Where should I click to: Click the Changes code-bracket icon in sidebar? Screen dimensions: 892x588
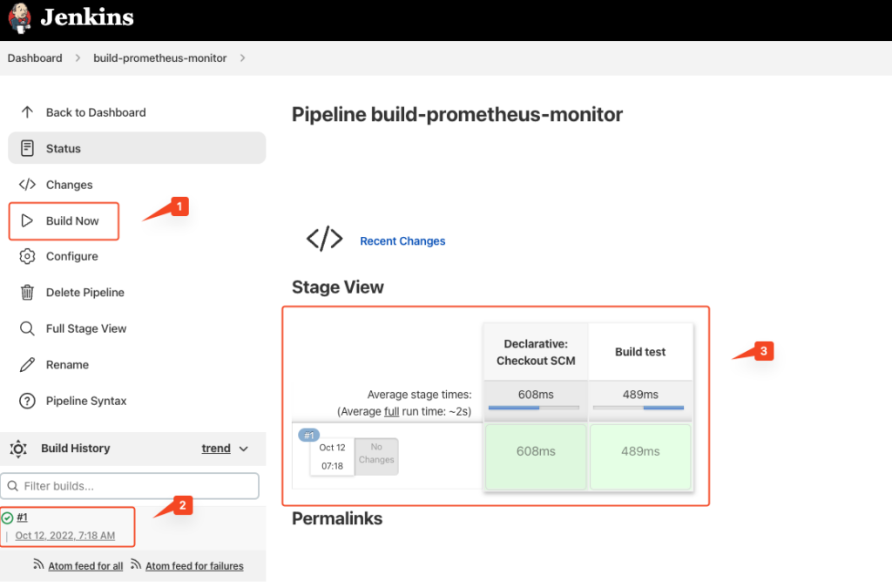tap(27, 185)
